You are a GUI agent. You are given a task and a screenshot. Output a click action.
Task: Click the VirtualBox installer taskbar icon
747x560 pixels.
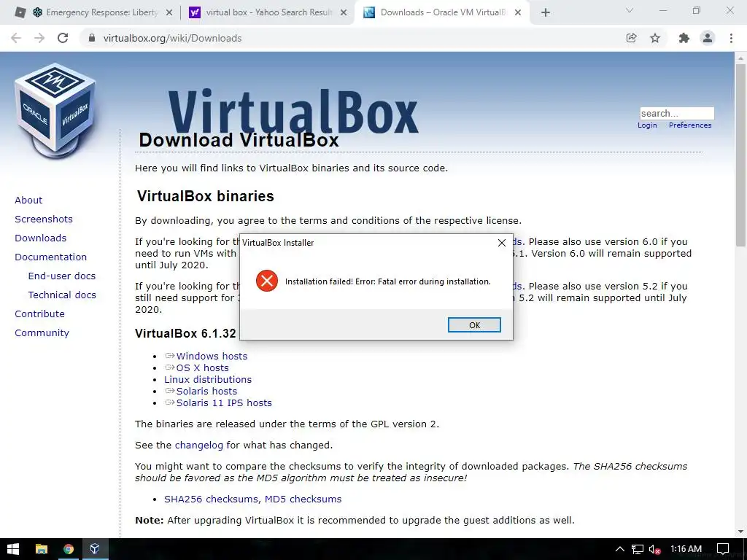pos(95,549)
